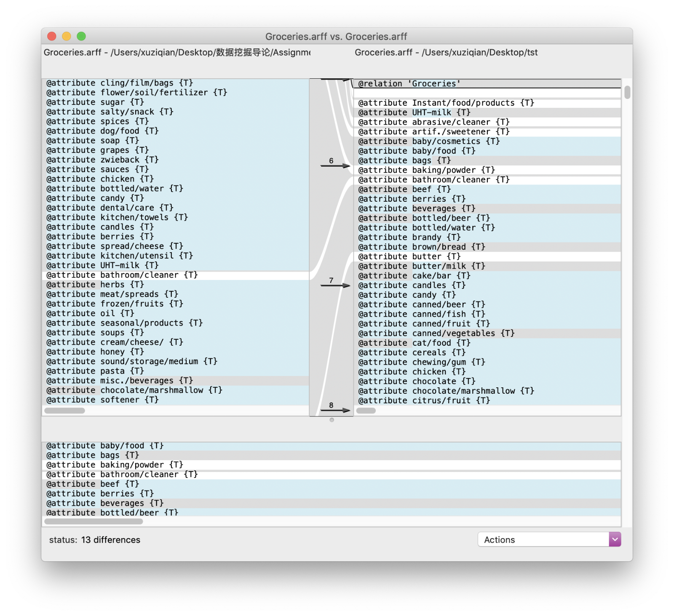Click the right pane vertical scrollbar
The image size is (674, 616).
[x=627, y=92]
